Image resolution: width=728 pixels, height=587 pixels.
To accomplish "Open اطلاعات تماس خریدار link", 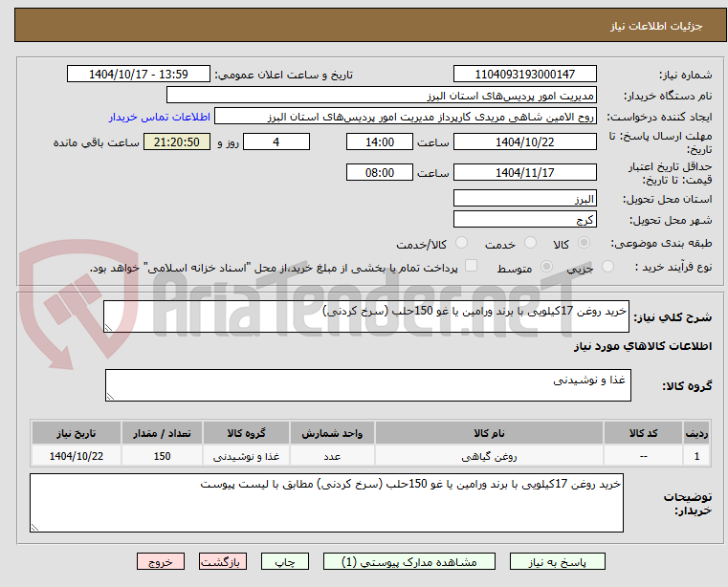I will (160, 117).
